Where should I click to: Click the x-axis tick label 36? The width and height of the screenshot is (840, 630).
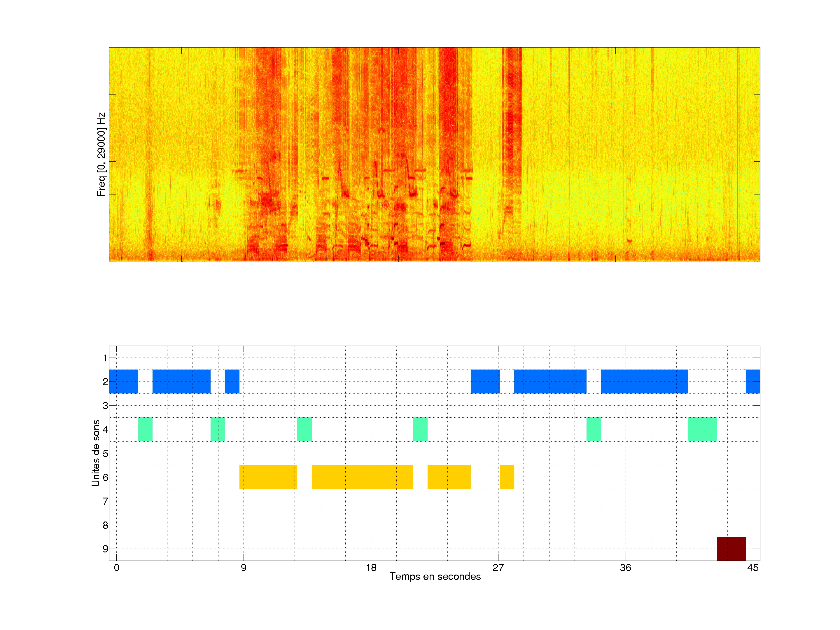click(625, 568)
